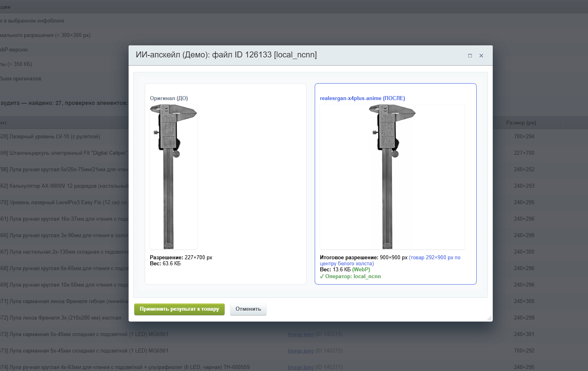The height and width of the screenshot is (371, 588).
Task: Open image.jpeg link with ID 145274
Action: pyautogui.click(x=301, y=334)
